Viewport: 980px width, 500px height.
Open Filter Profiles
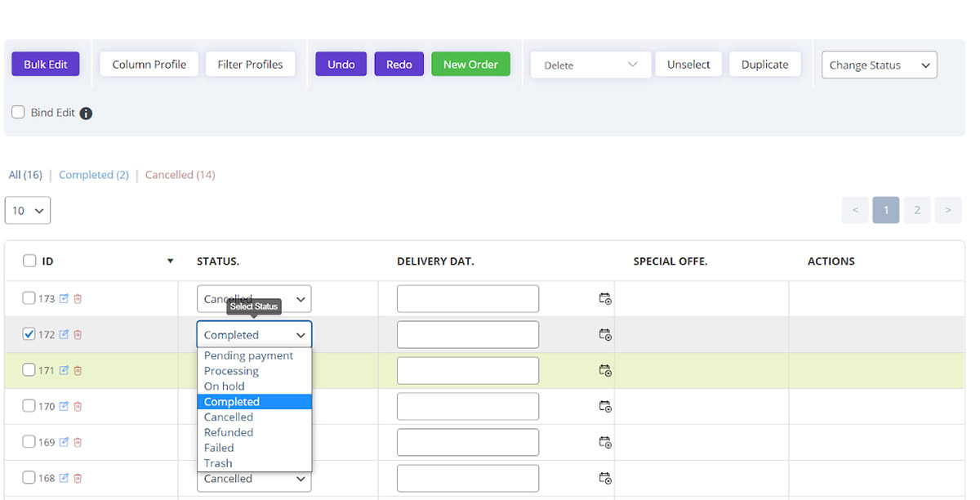click(250, 65)
